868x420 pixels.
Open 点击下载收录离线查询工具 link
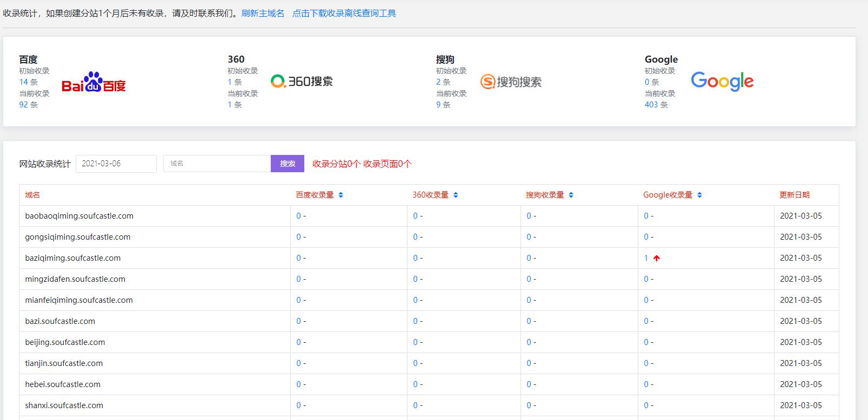pos(344,13)
